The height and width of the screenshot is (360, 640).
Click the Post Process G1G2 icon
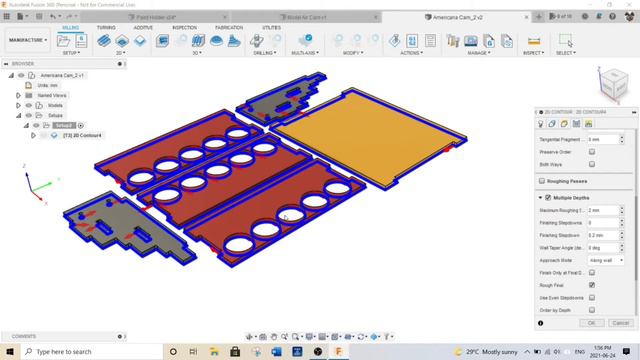click(x=412, y=40)
